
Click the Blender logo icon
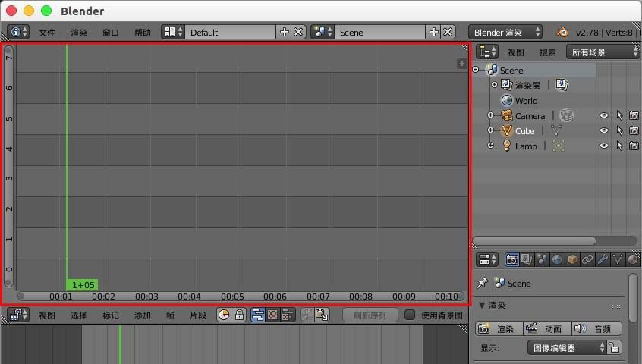(x=562, y=32)
